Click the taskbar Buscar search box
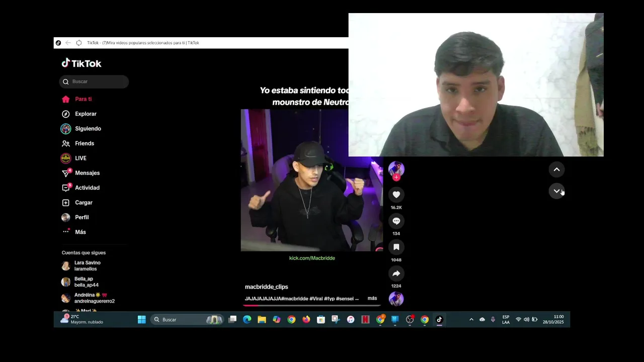This screenshot has width=644, height=362. coord(187,319)
